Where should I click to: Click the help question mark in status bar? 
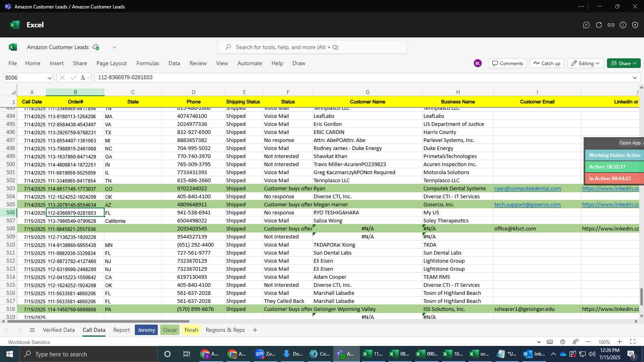click(x=563, y=342)
